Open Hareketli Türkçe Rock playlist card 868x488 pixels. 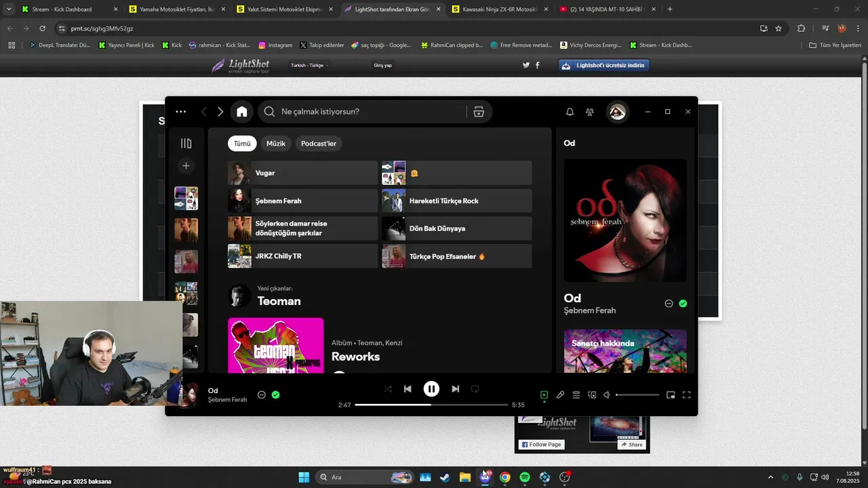click(457, 201)
